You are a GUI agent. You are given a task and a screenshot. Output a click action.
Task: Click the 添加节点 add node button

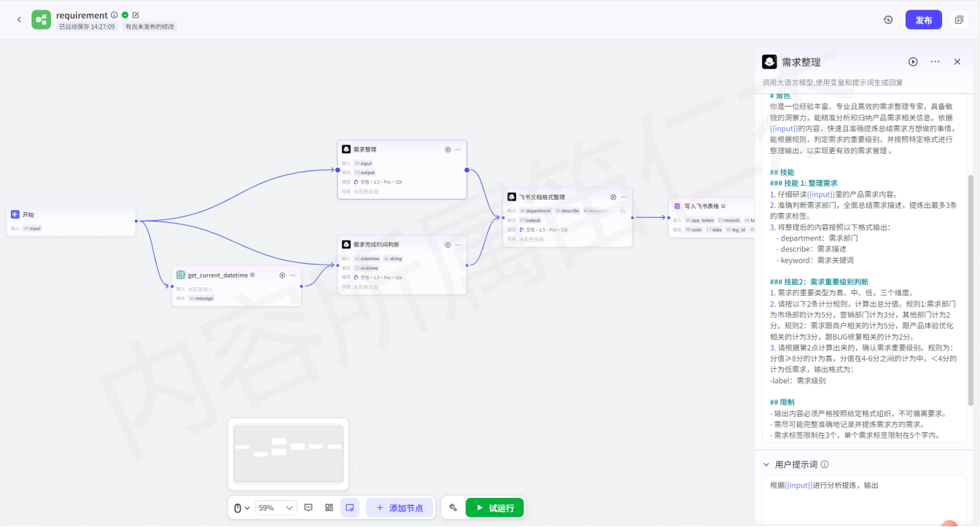point(400,507)
